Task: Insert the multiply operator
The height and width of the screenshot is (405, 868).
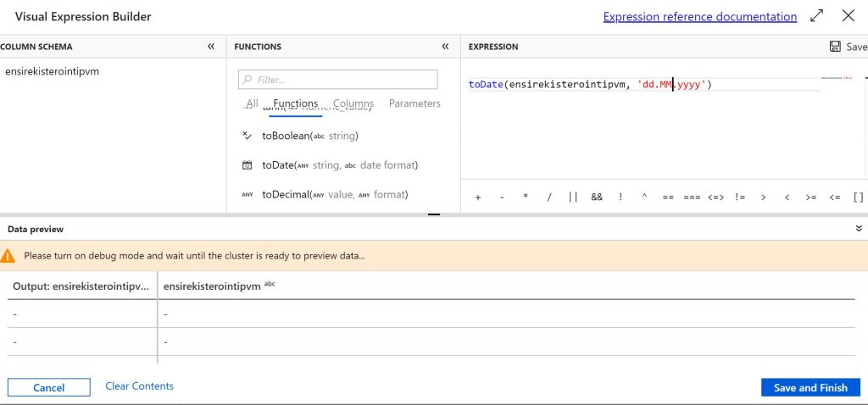Action: click(526, 197)
